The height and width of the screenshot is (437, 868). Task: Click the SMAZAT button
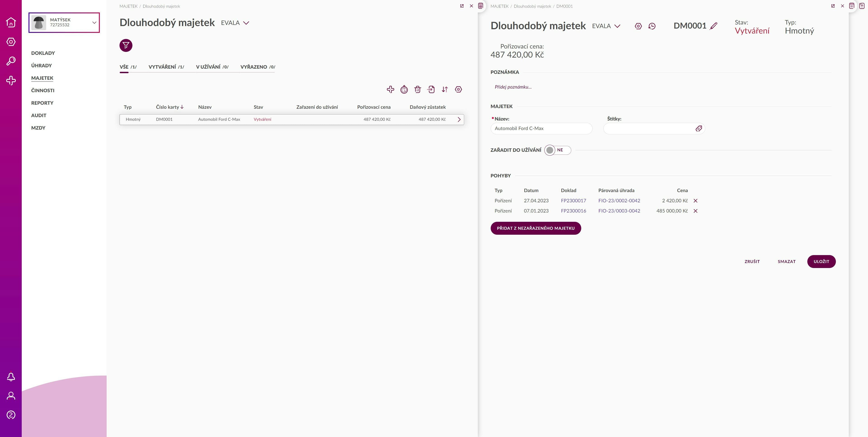click(787, 262)
